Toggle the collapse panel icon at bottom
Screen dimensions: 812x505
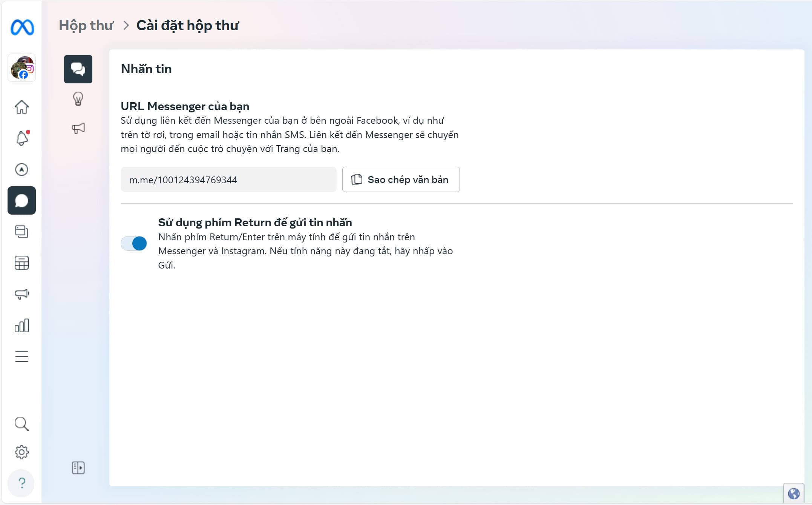coord(78,468)
